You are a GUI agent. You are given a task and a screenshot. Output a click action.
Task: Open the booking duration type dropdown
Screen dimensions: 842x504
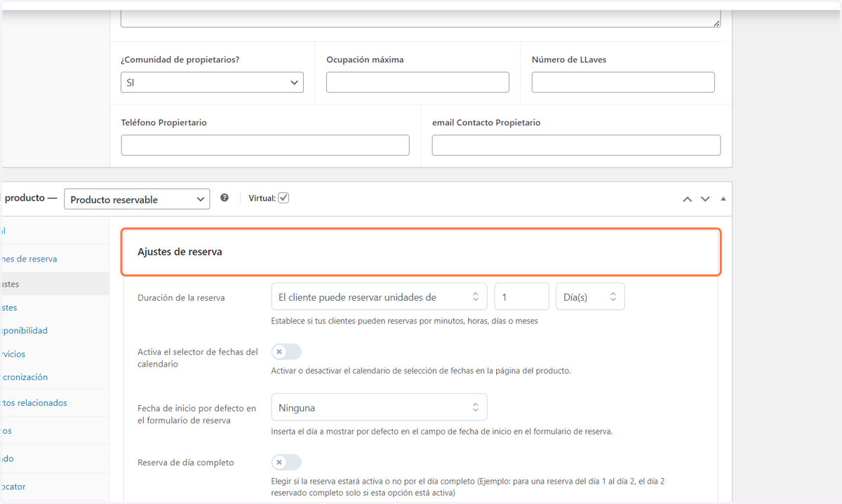pos(379,297)
